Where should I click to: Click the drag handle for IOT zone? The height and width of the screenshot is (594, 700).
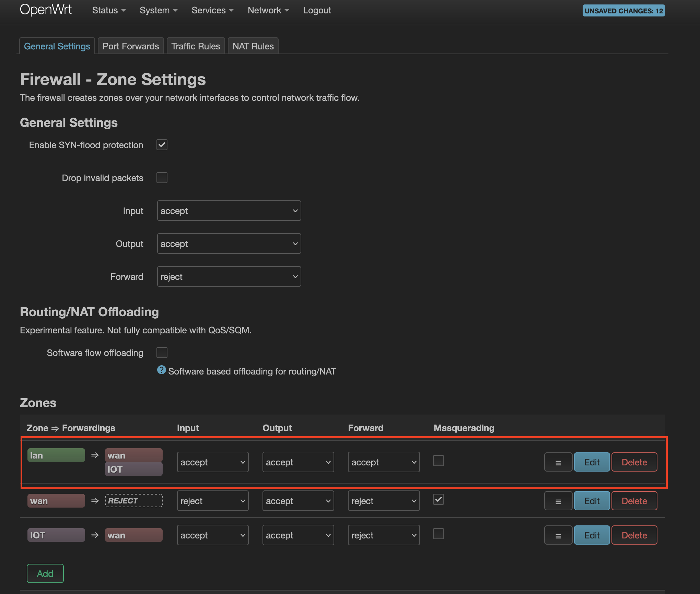coord(558,535)
